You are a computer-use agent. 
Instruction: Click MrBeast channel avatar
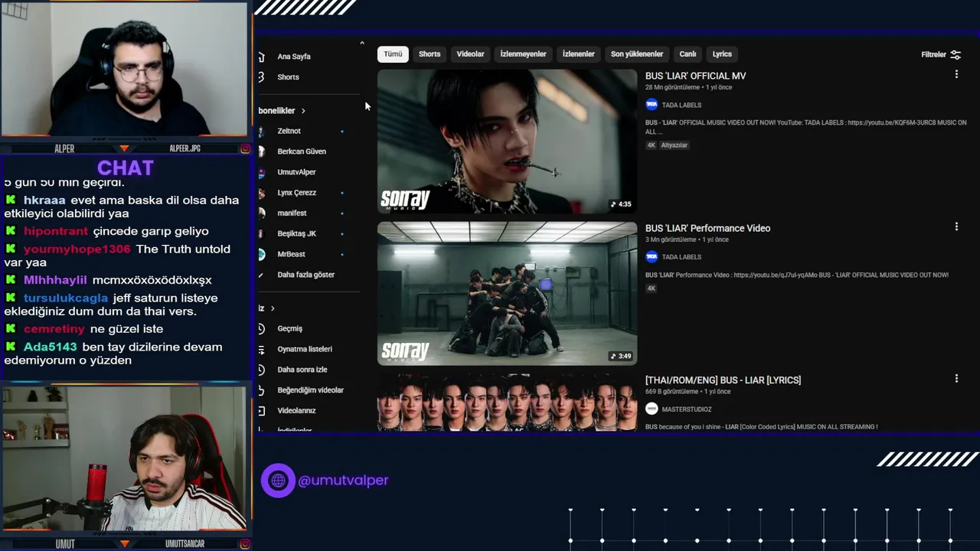261,254
